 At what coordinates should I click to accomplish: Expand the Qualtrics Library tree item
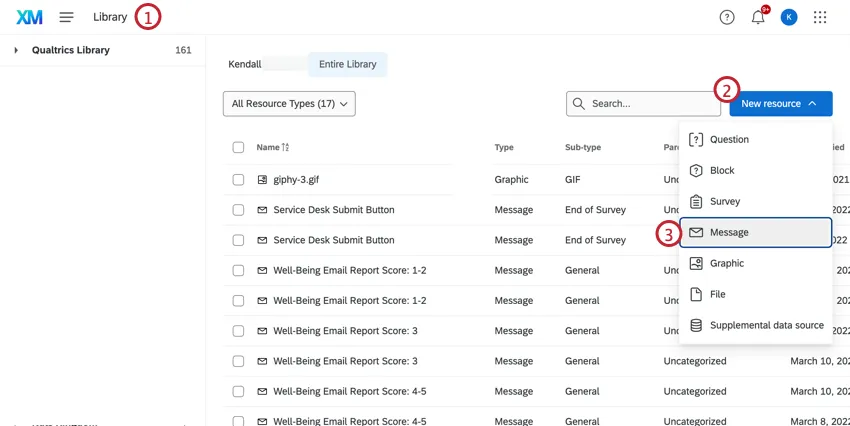coord(16,50)
